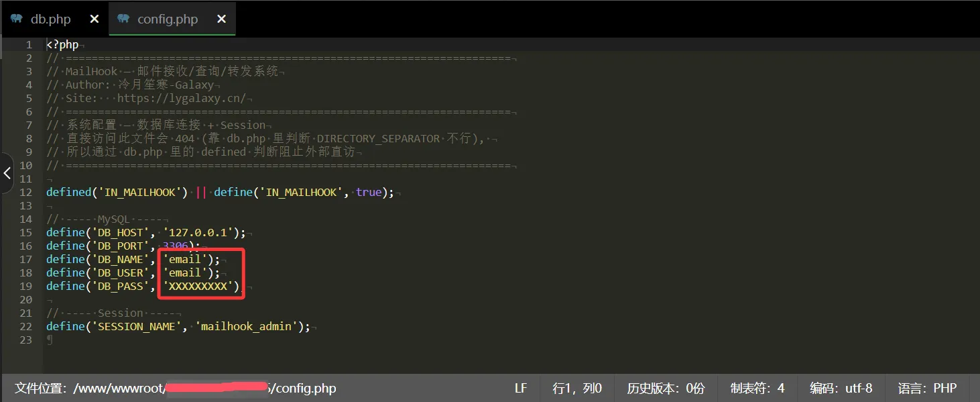The width and height of the screenshot is (980, 402).
Task: Click line number 12 in the gutter
Action: (25, 192)
